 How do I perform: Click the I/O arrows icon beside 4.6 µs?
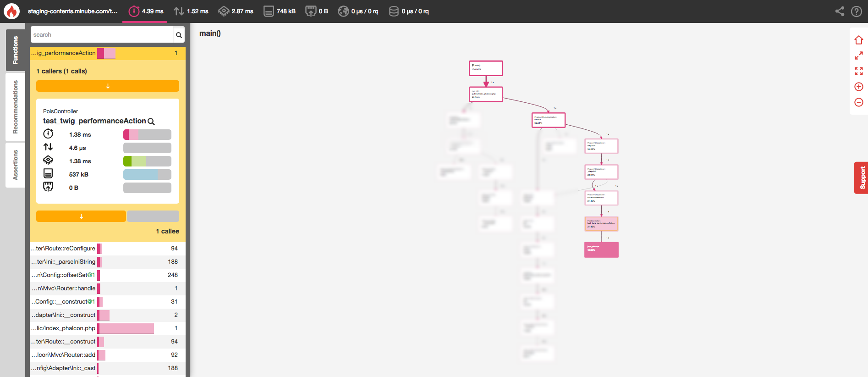pyautogui.click(x=48, y=147)
